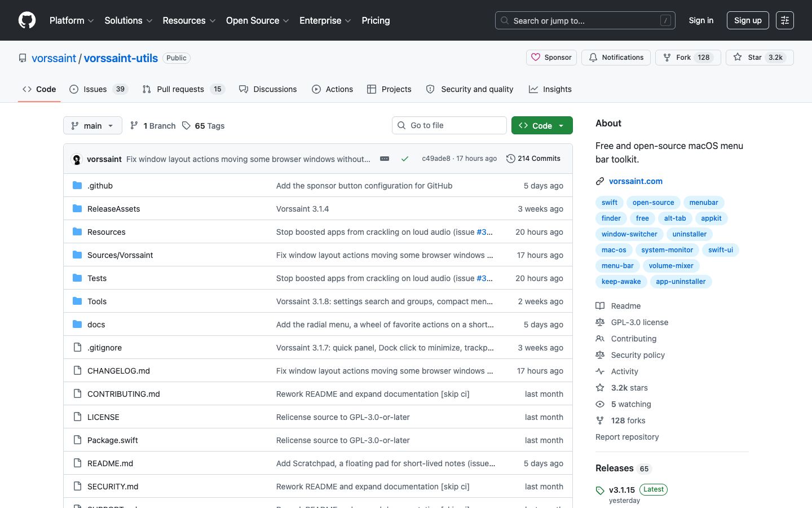Switch to the Pull requests tab

click(x=184, y=89)
